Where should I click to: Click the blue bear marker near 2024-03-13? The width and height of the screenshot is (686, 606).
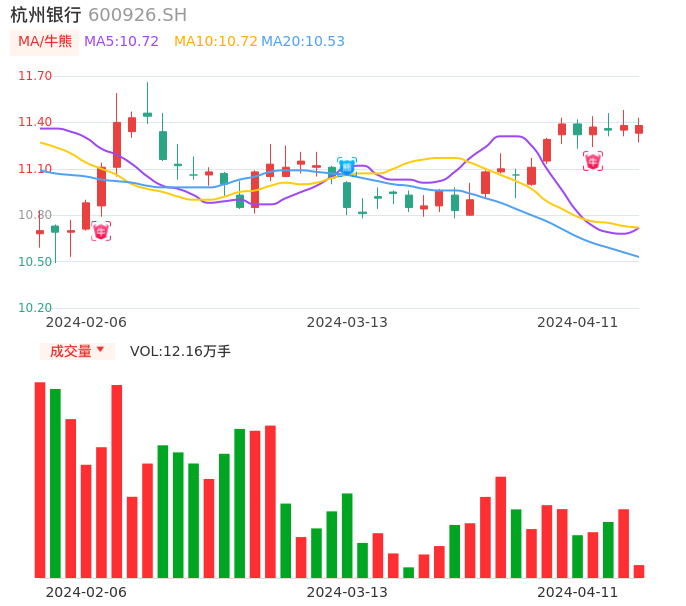point(346,167)
